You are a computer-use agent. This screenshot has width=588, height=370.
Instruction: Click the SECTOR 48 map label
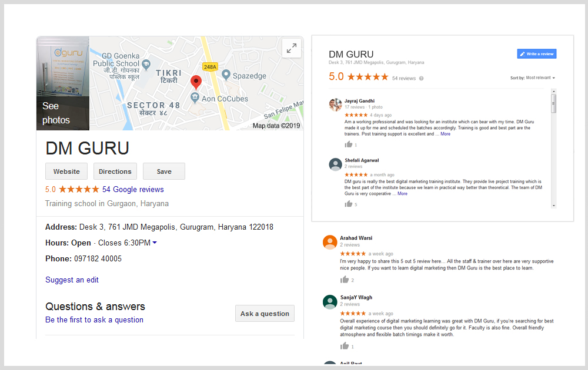[153, 105]
